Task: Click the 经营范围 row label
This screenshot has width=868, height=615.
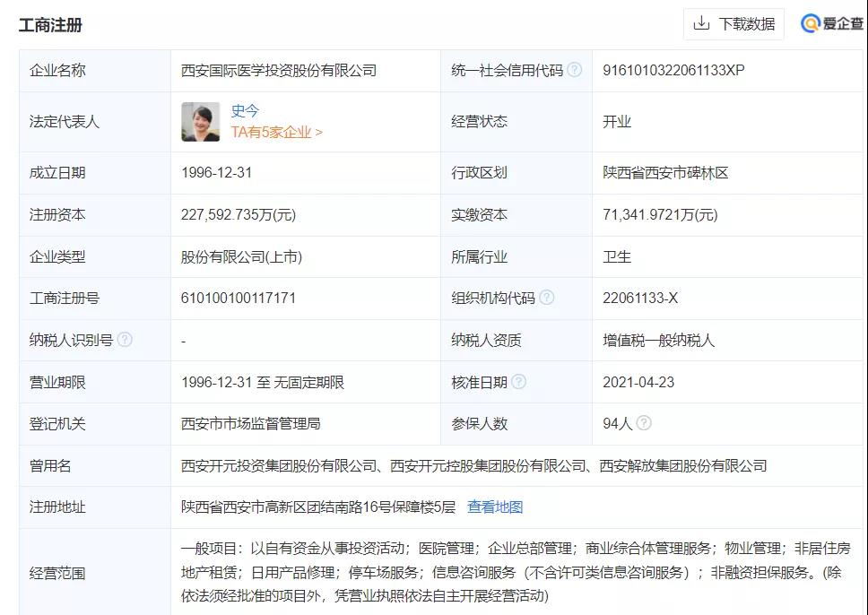Action: 57,574
